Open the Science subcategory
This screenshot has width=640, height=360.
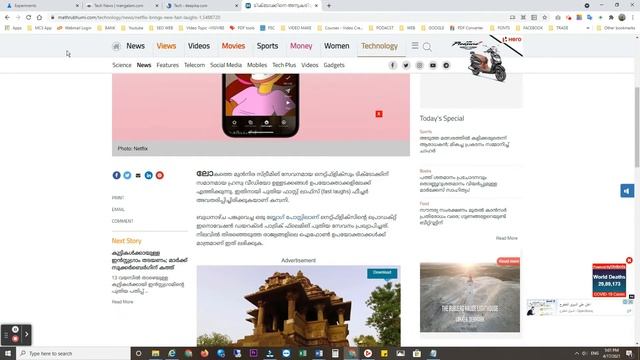(x=122, y=65)
